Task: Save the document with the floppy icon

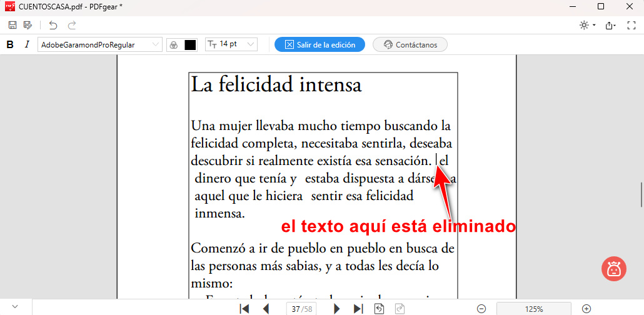Action: pos(13,26)
